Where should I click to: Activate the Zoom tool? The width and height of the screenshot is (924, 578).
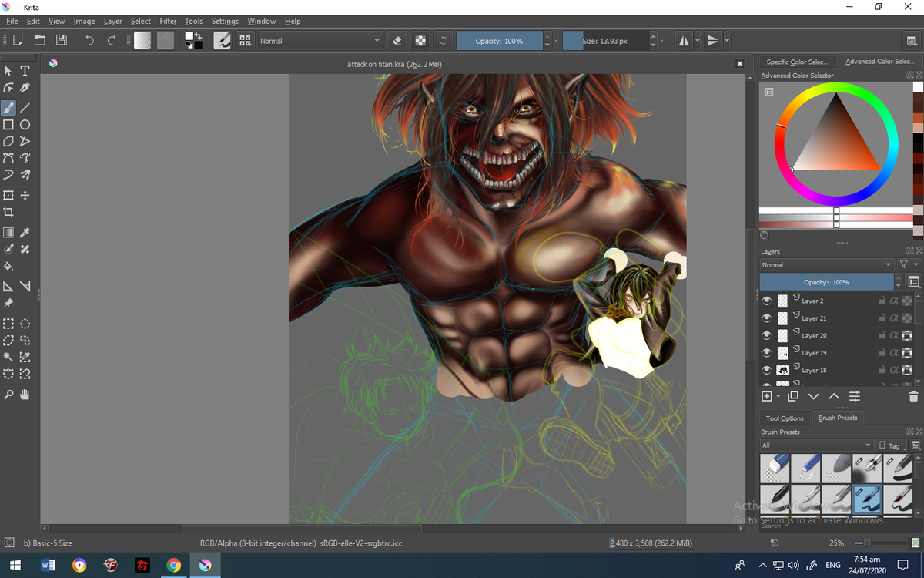[8, 395]
